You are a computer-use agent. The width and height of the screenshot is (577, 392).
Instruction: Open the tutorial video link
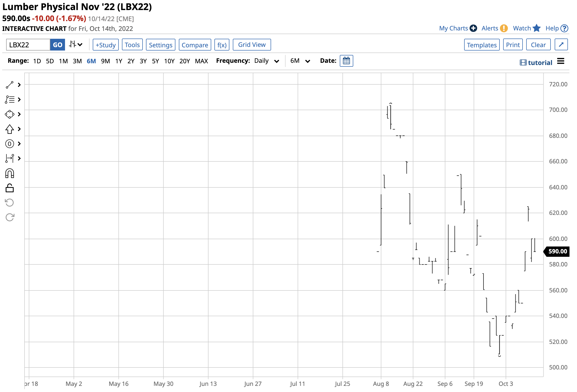click(x=536, y=63)
